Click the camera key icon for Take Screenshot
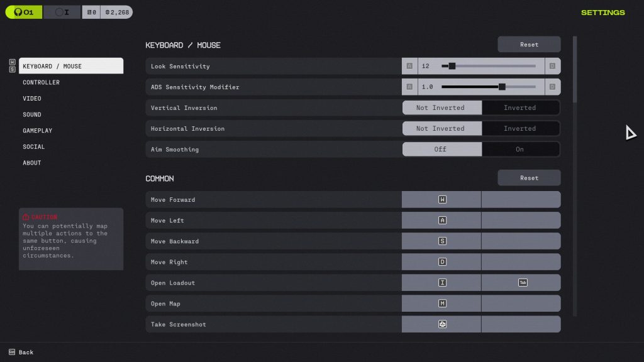This screenshot has height=362, width=644. tap(441, 324)
